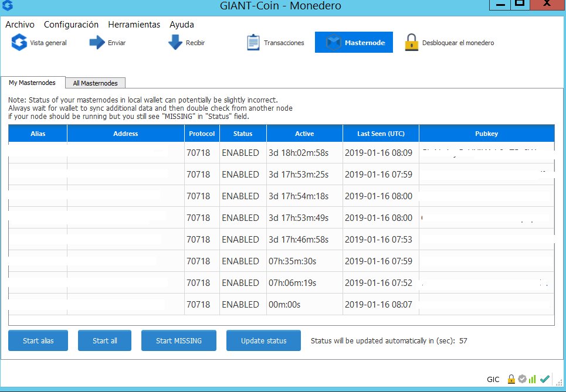The image size is (566, 392).
Task: Click the Desbloquear el monedero padlock icon
Action: [x=412, y=42]
